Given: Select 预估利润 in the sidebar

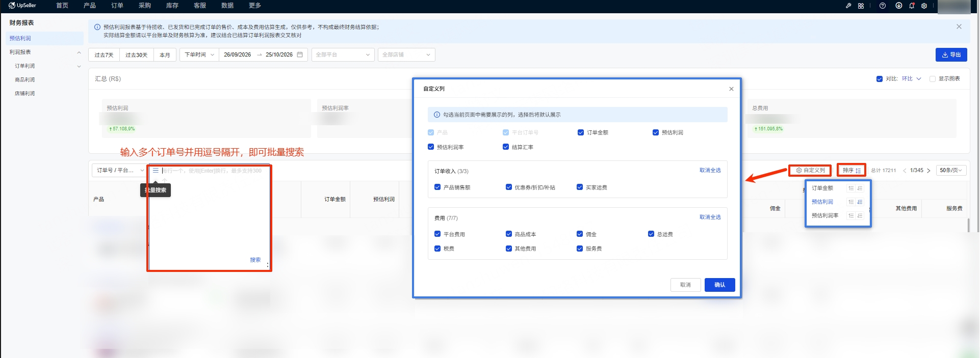Looking at the screenshot, I should (45, 38).
